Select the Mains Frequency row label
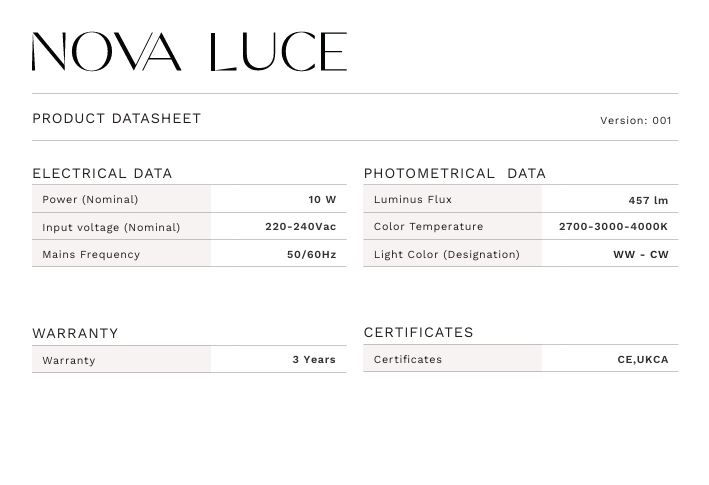Screen dimensions: 709x485 pos(91,254)
